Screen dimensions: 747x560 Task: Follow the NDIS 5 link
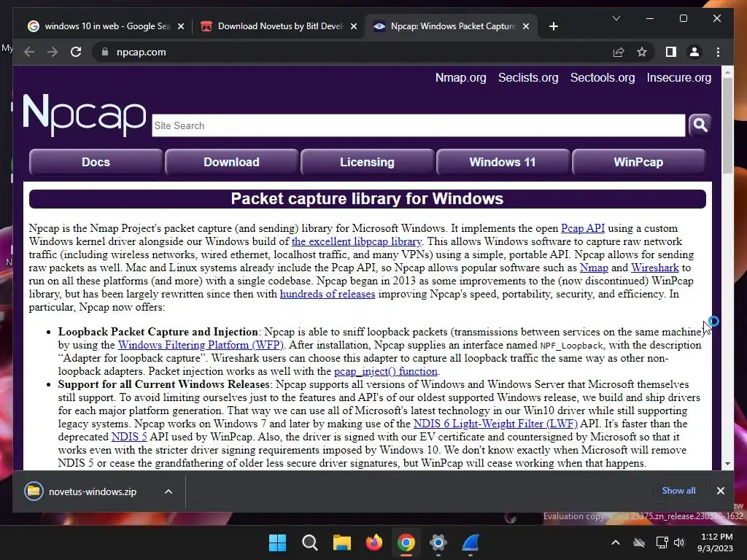129,437
